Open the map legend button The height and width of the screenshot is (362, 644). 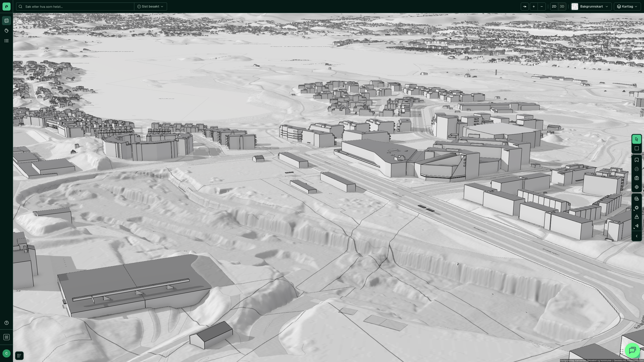pyautogui.click(x=19, y=356)
